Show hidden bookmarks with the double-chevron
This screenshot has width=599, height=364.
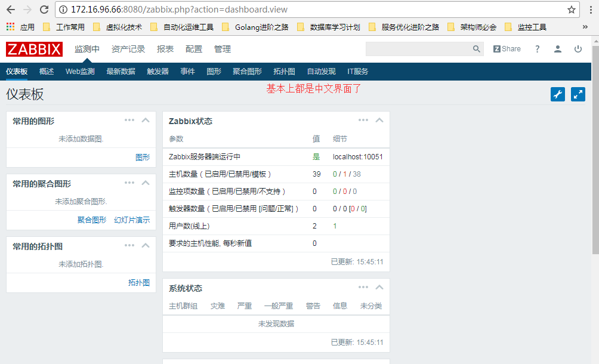tap(585, 27)
